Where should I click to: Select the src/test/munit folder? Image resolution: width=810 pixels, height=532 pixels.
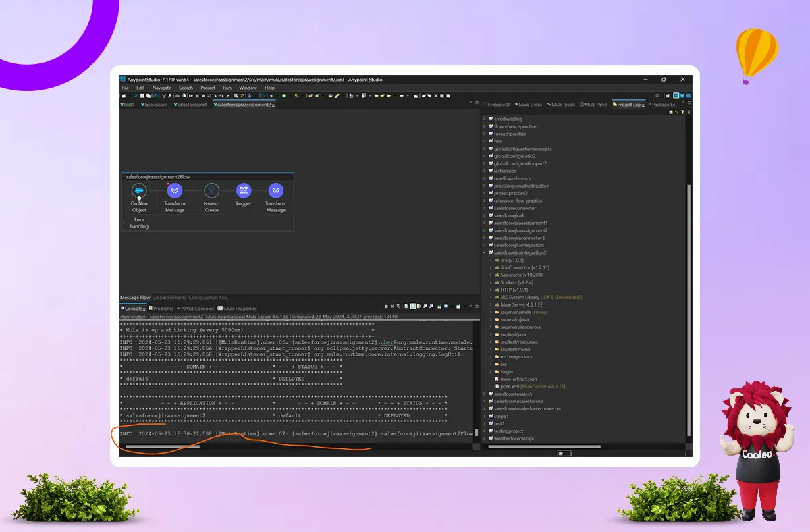point(515,349)
